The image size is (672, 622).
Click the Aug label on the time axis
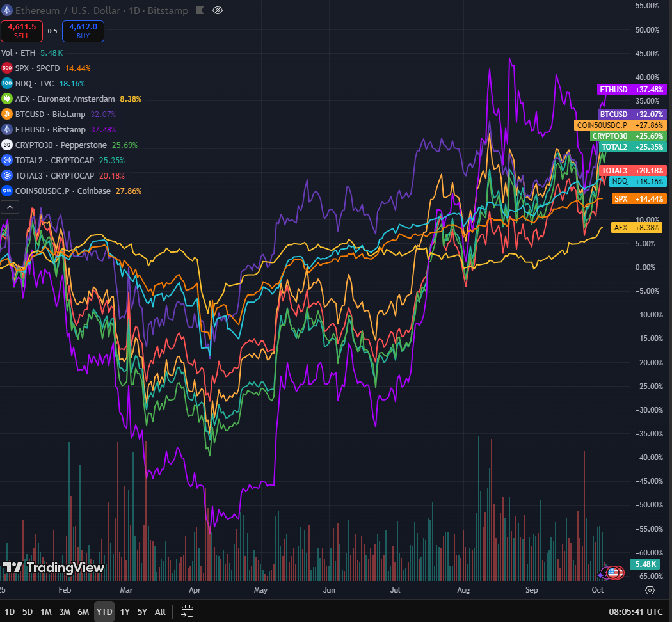pos(463,590)
